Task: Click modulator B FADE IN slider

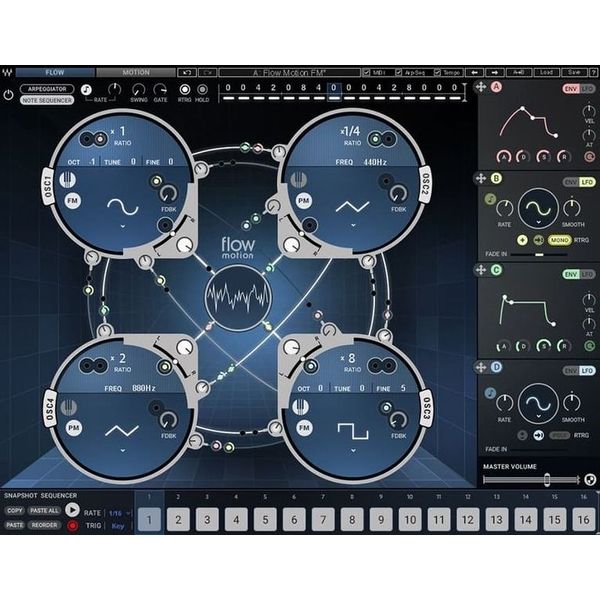Action: [539, 254]
